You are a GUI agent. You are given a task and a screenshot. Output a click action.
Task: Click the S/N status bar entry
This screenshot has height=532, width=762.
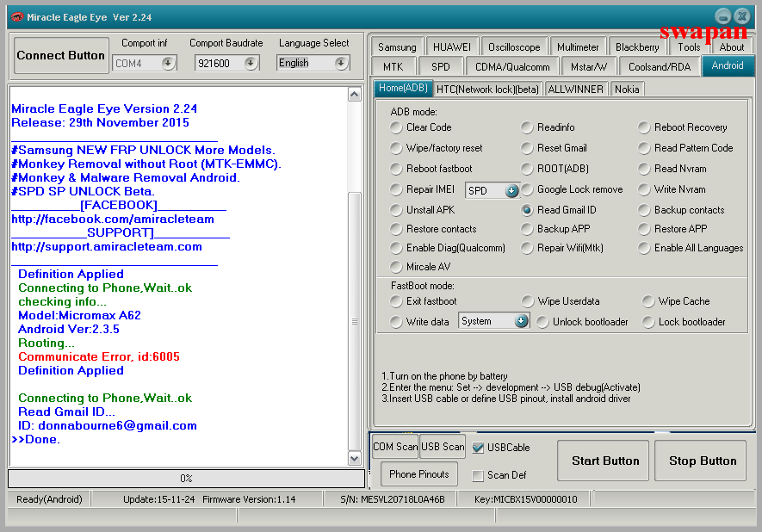393,499
